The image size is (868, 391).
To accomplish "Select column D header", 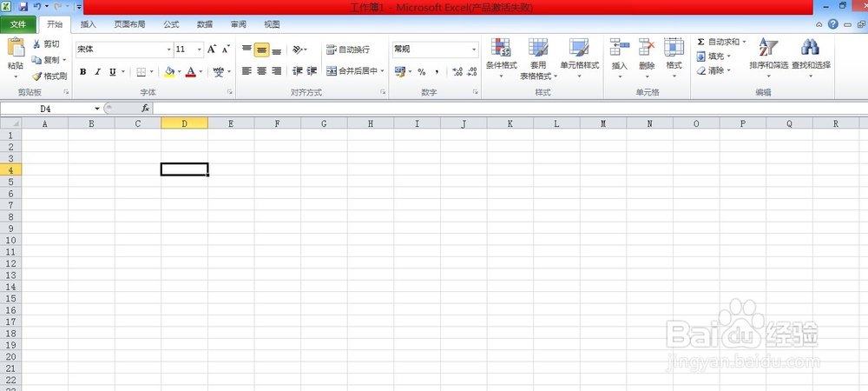I will tap(184, 123).
